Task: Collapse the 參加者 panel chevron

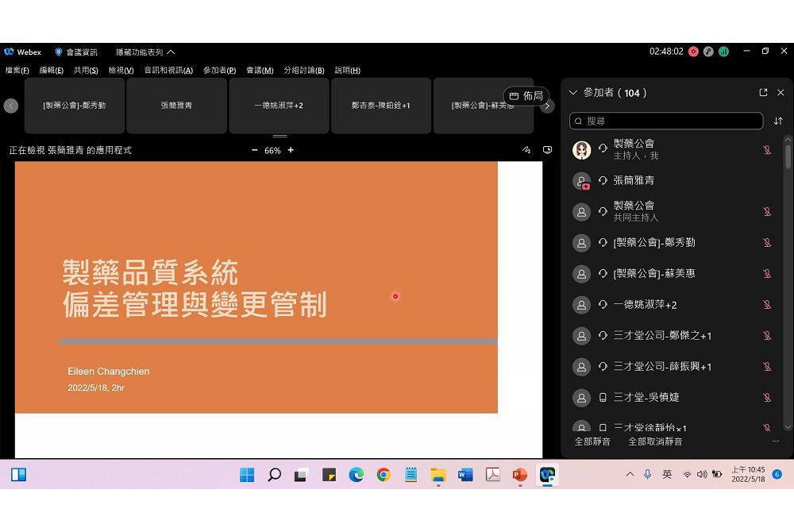Action: click(x=573, y=93)
